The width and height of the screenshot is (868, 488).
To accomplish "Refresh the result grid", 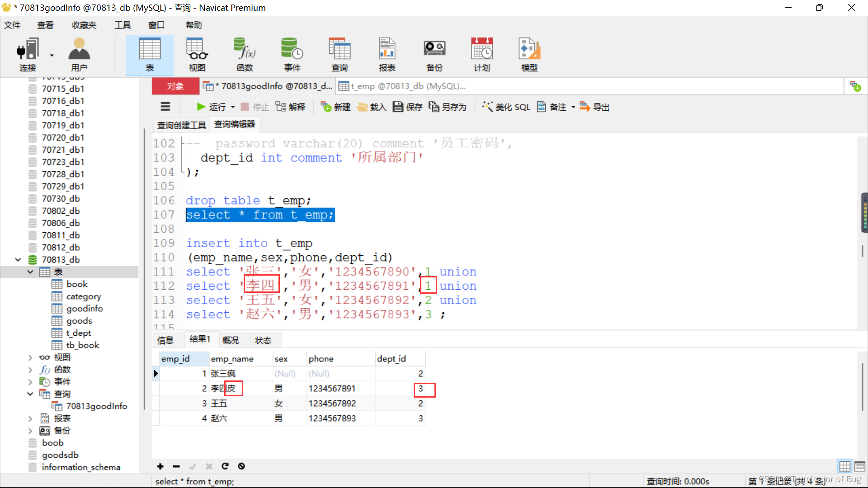I will pyautogui.click(x=225, y=466).
